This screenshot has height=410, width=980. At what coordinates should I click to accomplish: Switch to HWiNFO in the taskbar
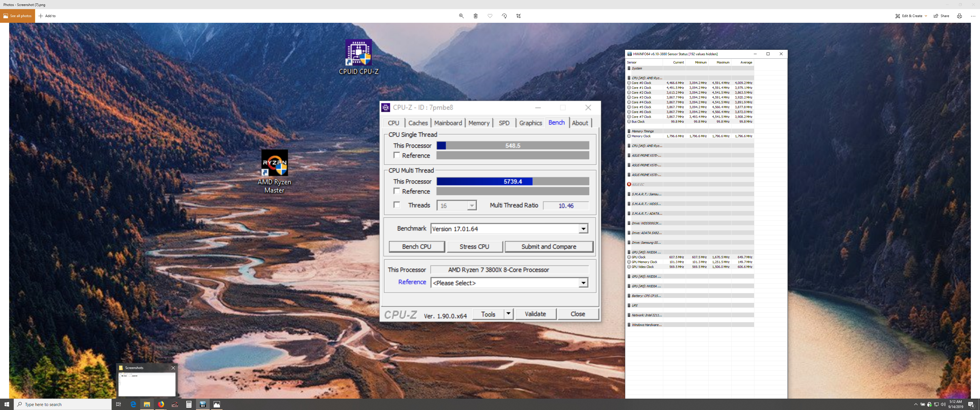(x=203, y=404)
